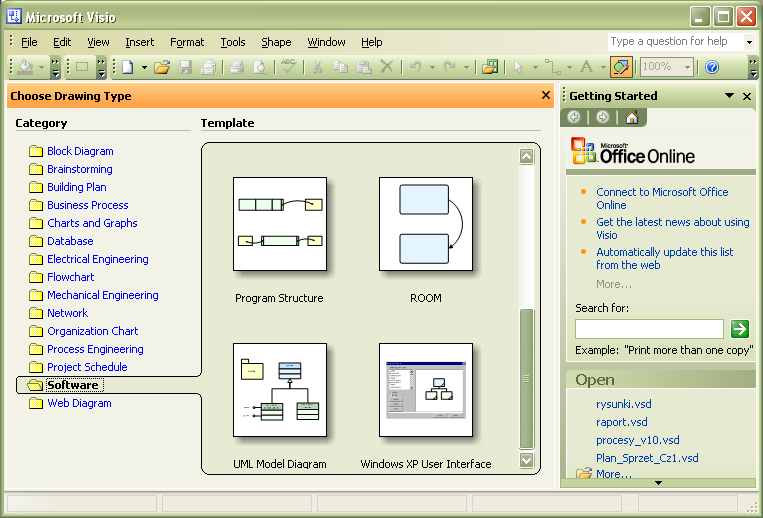
Task: Click the Save floppy disk icon
Action: (x=185, y=67)
